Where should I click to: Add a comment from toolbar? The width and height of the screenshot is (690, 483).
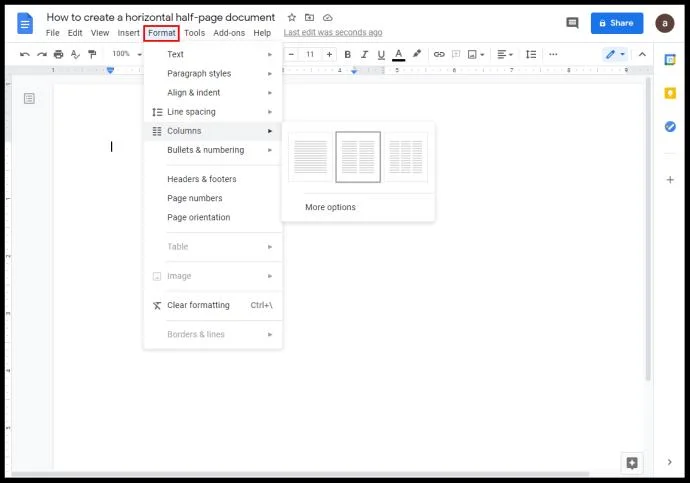click(x=456, y=55)
